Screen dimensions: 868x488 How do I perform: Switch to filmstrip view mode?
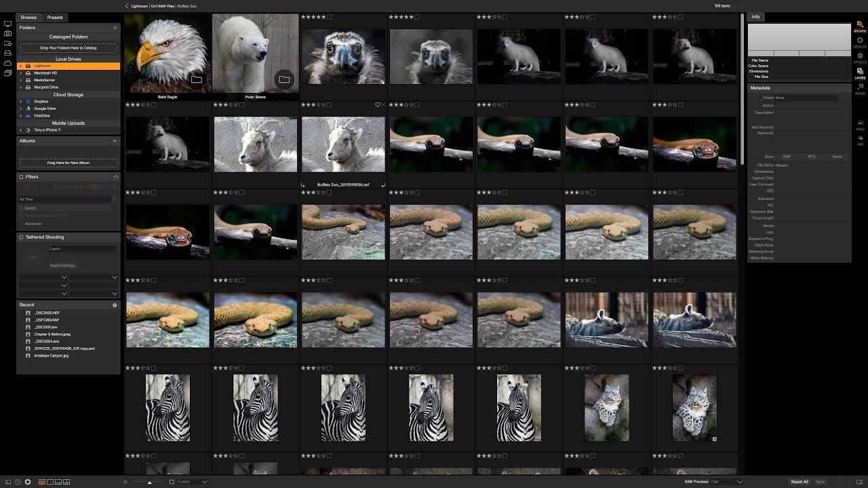58,481
